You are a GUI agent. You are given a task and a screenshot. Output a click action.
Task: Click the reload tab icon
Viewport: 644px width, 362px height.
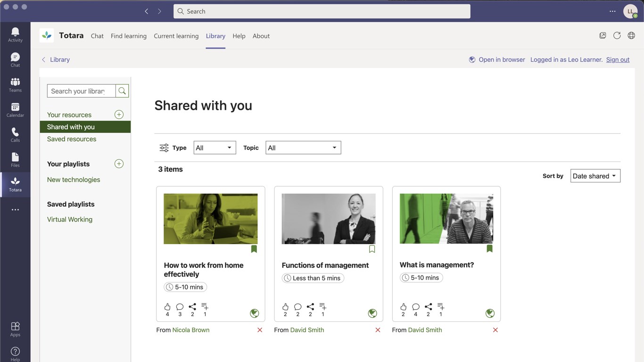pyautogui.click(x=617, y=35)
